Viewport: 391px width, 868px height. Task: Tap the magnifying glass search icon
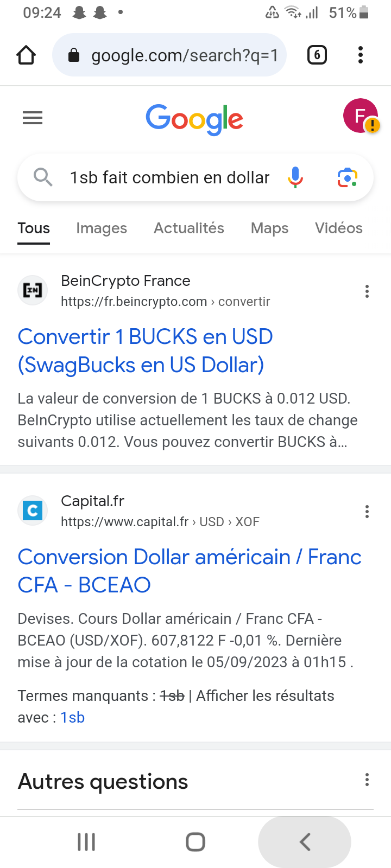[x=43, y=177]
